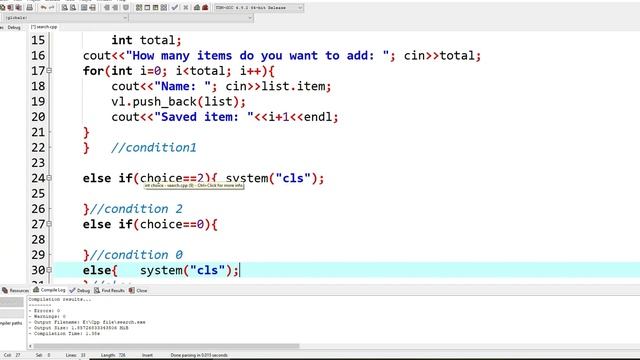
Task: Click the 'Warnings: 0' log line
Action: click(x=47, y=316)
